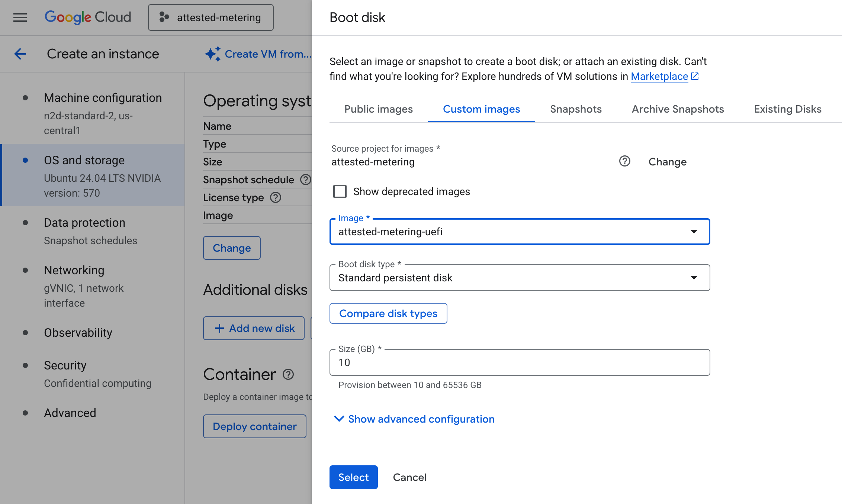Click the 'Create an instance' heading
Image resolution: width=842 pixels, height=504 pixels.
[x=103, y=54]
